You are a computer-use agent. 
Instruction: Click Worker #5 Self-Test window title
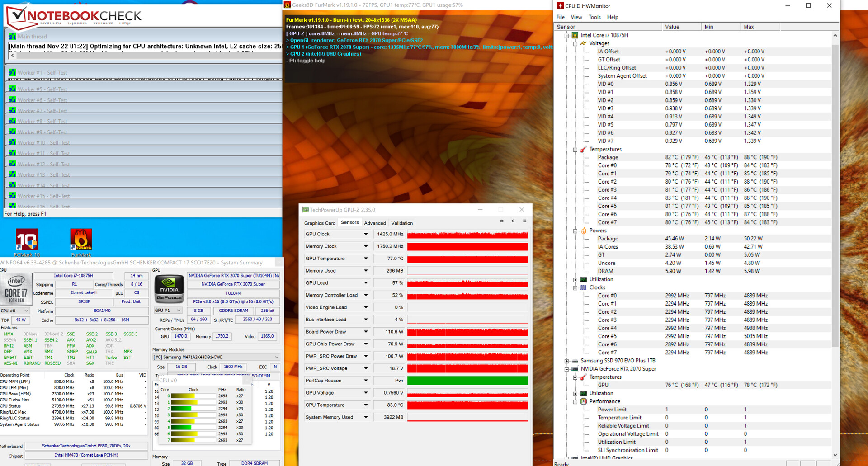[42, 89]
